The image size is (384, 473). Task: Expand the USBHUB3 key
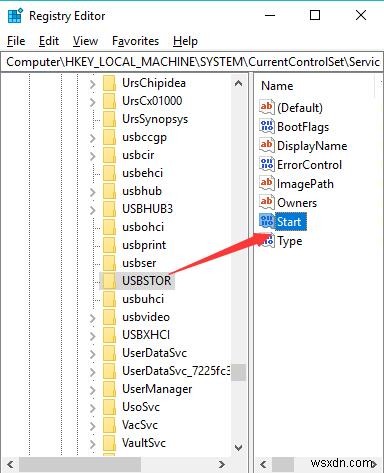[93, 210]
